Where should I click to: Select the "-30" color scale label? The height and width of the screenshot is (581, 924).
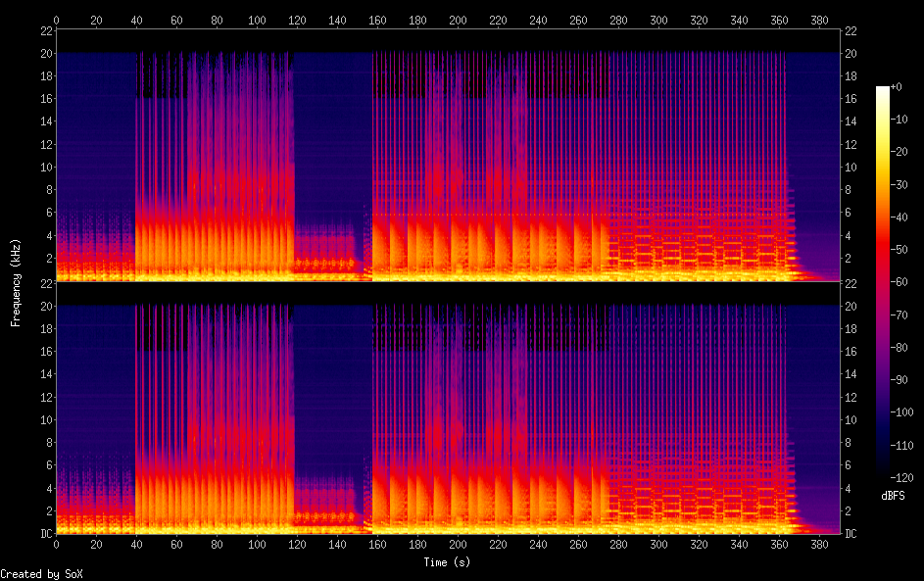coord(900,185)
